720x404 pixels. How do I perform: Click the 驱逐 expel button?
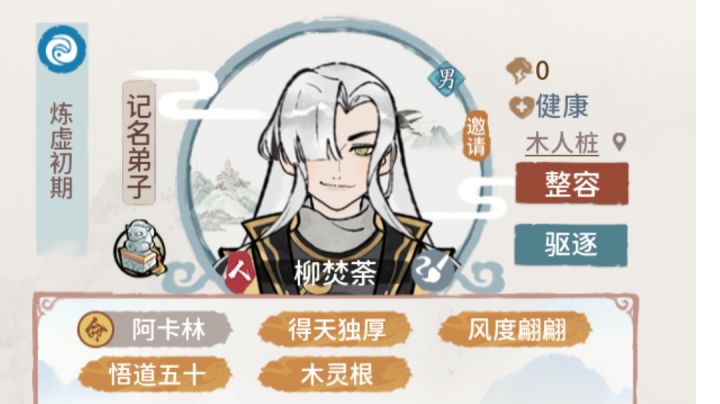pos(571,244)
